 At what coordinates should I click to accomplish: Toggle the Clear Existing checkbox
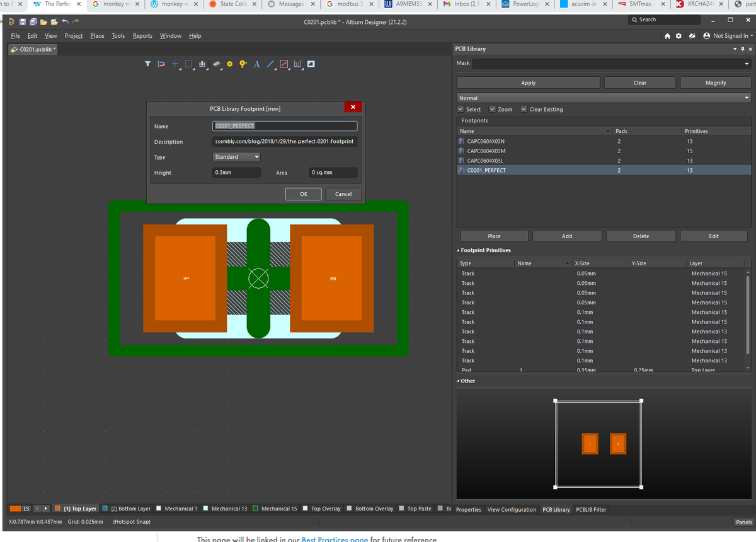[x=524, y=109]
